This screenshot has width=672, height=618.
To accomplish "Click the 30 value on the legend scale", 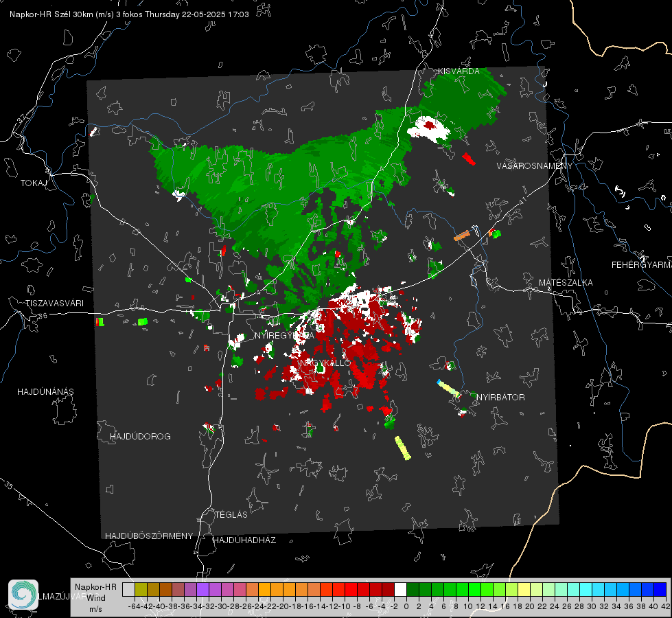I will tap(592, 606).
